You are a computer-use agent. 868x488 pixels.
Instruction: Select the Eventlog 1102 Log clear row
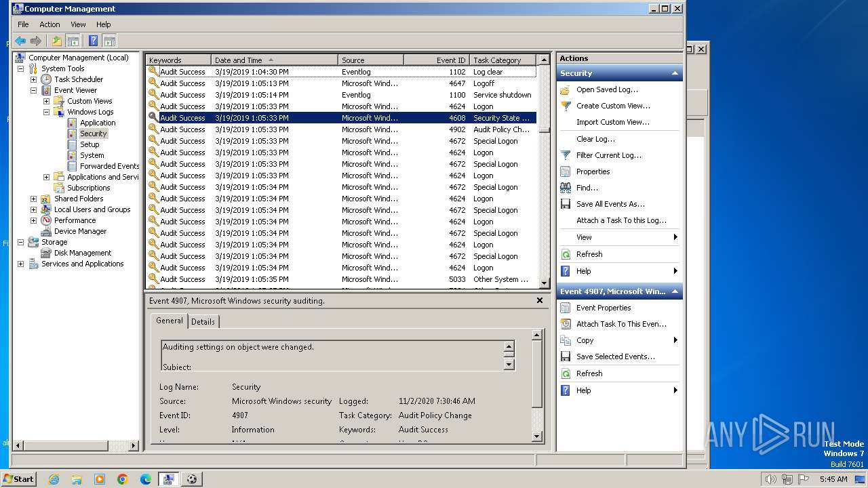point(342,72)
